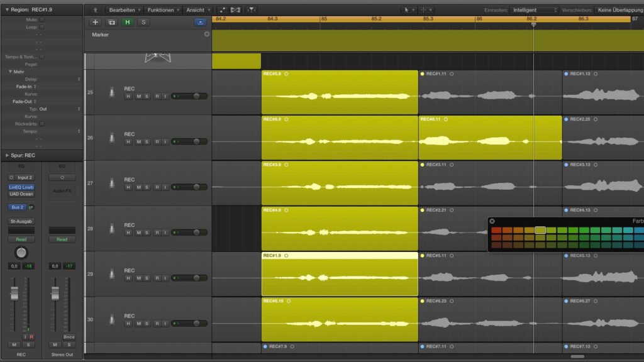Viewport: 644px width, 362px height.
Task: Enable the Rückwärts checkbox
Action: point(42,124)
